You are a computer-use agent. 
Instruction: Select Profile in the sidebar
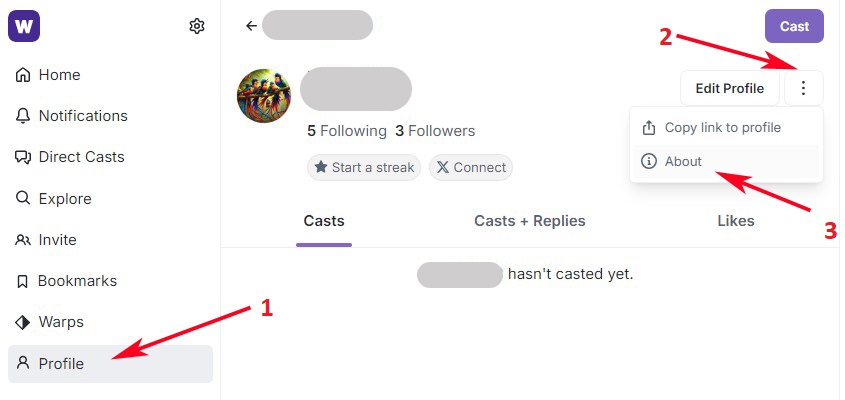tap(61, 364)
